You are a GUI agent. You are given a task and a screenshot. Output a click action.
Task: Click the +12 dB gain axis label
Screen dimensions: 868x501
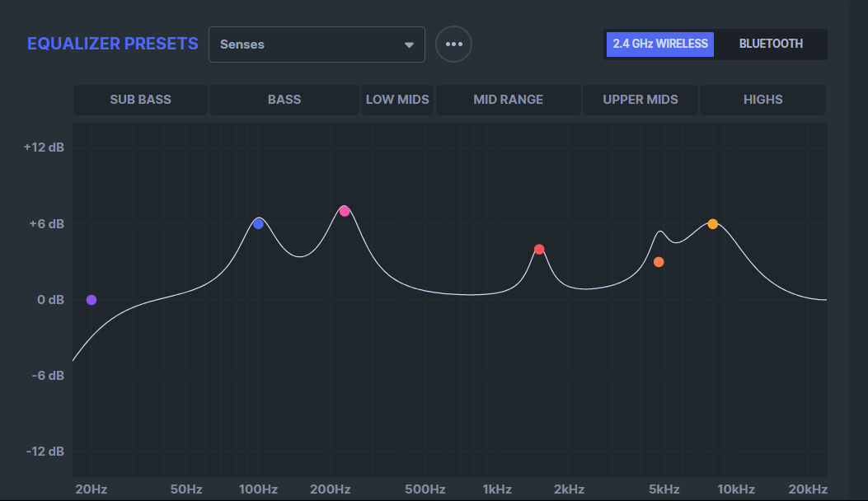click(44, 147)
